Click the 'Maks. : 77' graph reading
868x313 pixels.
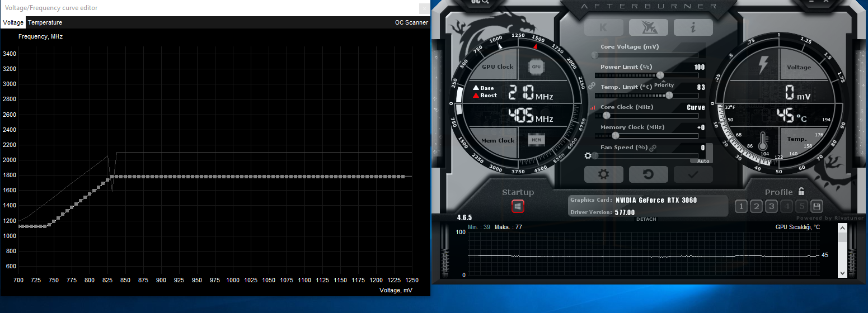click(x=509, y=227)
